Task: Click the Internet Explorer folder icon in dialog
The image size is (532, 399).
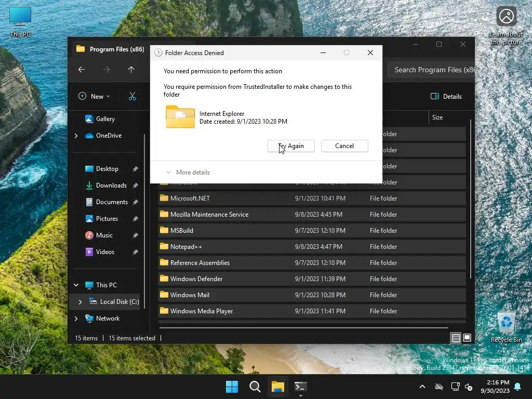Action: (x=180, y=117)
